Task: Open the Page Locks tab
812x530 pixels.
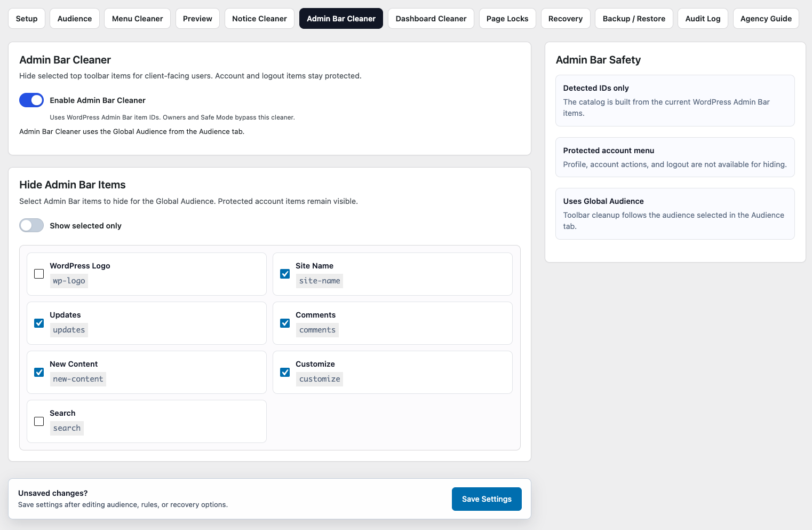Action: [507, 19]
